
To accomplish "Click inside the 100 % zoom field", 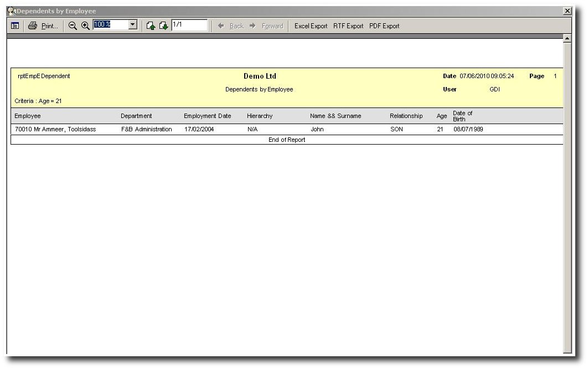I will pyautogui.click(x=110, y=25).
